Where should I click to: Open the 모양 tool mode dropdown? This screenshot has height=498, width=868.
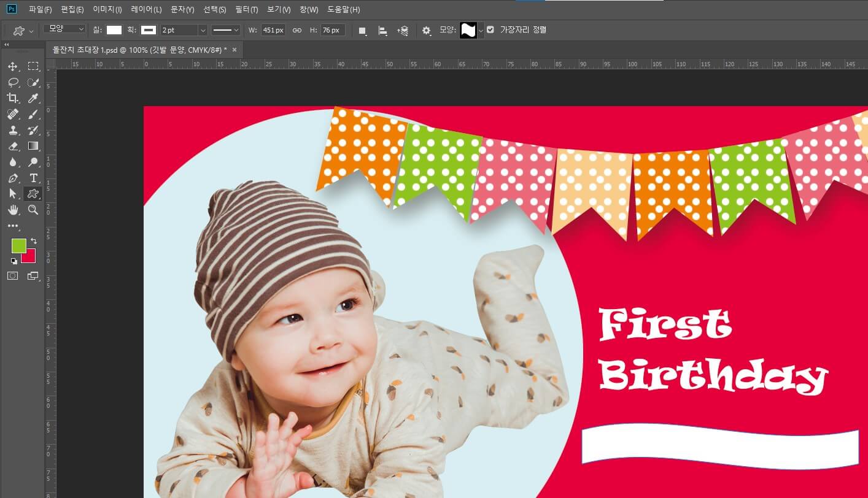pyautogui.click(x=64, y=29)
